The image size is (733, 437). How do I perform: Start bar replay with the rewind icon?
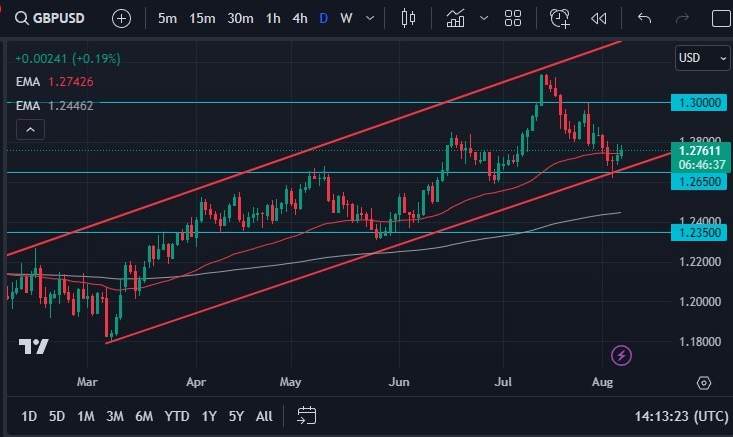[x=599, y=18]
